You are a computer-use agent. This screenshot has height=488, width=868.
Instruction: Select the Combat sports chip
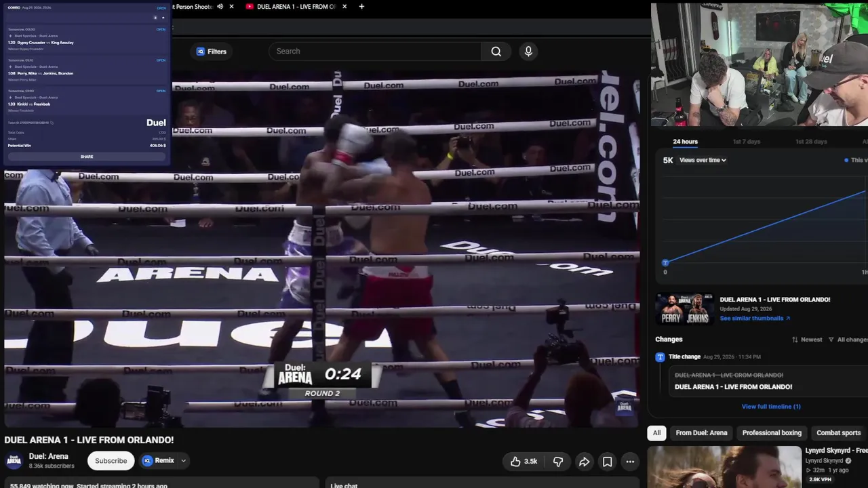[x=838, y=433]
